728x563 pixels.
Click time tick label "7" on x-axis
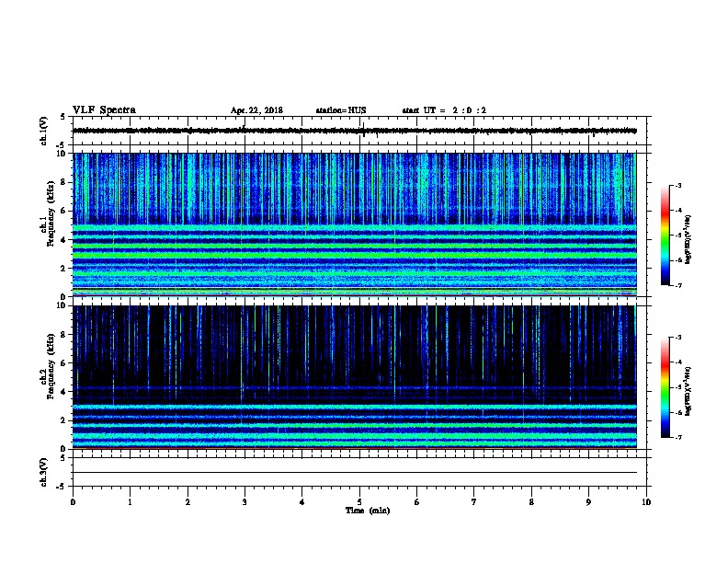pyautogui.click(x=474, y=502)
